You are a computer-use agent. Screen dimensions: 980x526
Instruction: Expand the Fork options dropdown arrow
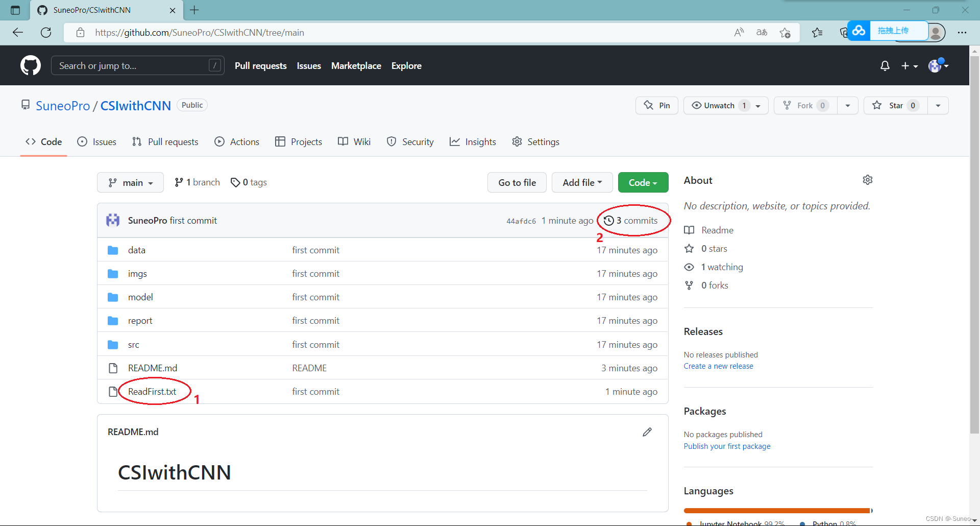tap(848, 105)
